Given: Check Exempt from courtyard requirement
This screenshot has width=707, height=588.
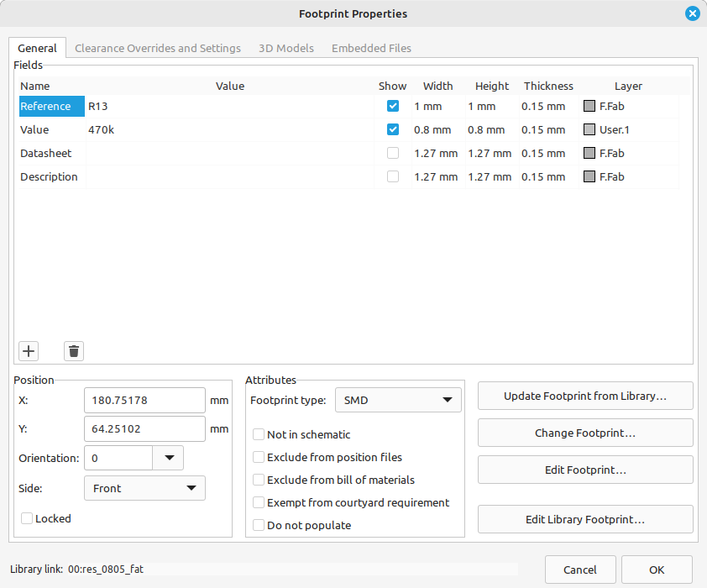Looking at the screenshot, I should [x=259, y=502].
